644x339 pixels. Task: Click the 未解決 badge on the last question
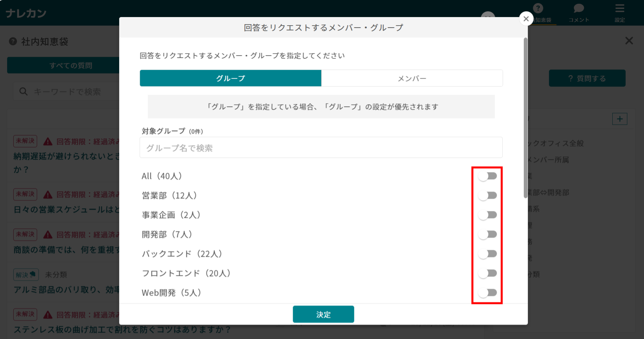(x=25, y=314)
